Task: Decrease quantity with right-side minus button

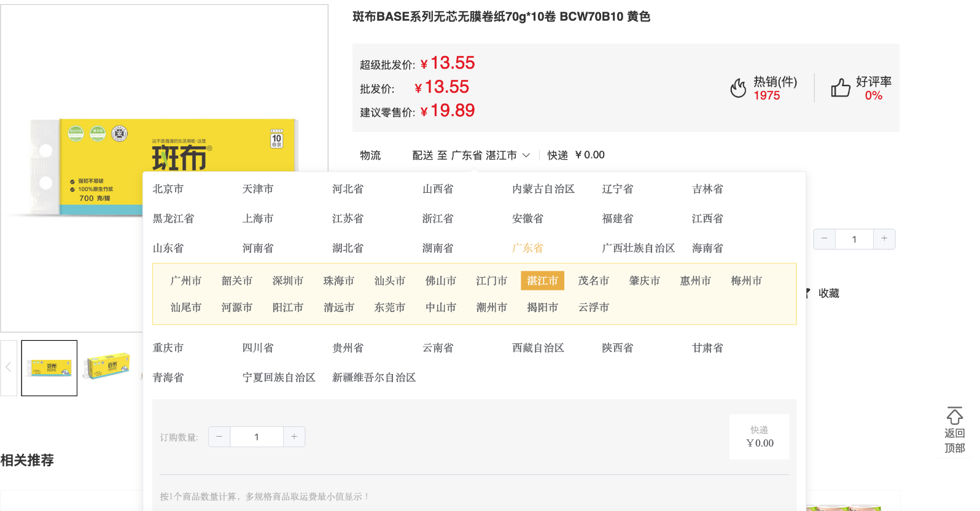Action: point(824,239)
